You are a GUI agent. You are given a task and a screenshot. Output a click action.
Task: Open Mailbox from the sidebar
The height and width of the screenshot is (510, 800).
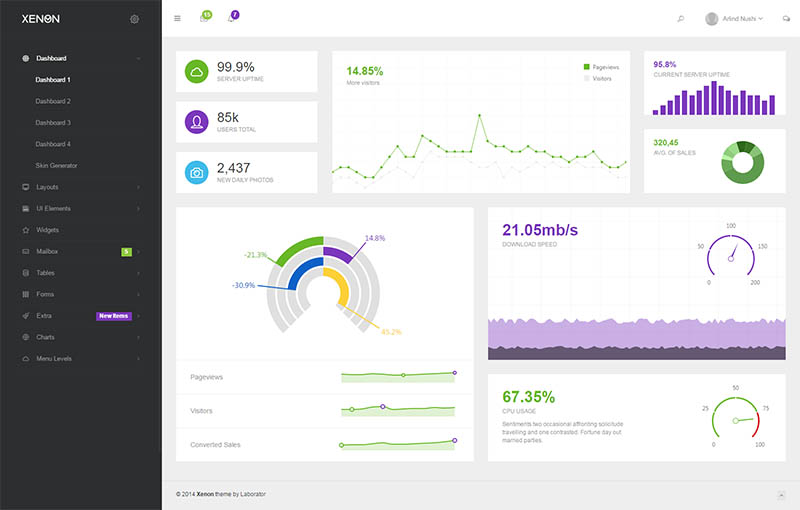click(x=47, y=251)
